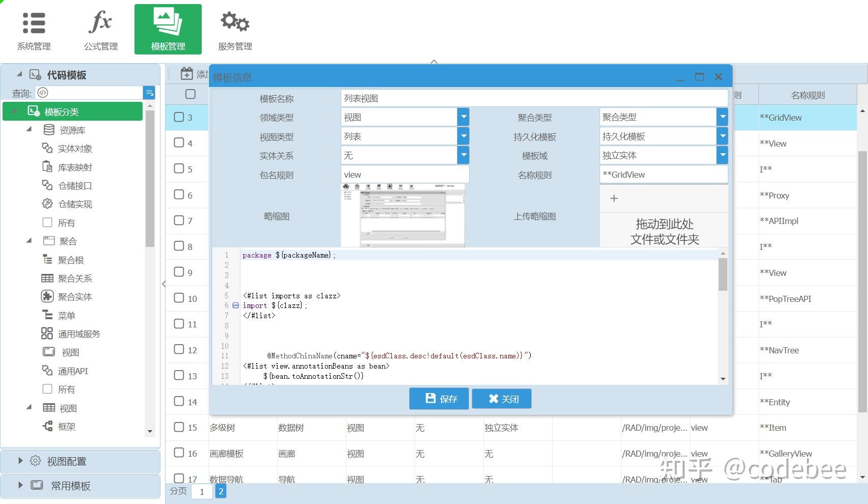Go to page 2 in pagination
This screenshot has width=868, height=504.
[x=221, y=491]
